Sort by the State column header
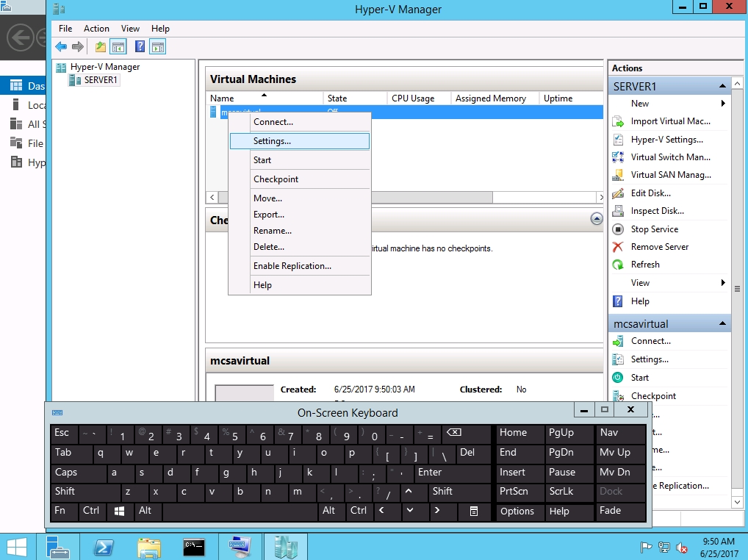This screenshot has height=560, width=748. [355, 98]
